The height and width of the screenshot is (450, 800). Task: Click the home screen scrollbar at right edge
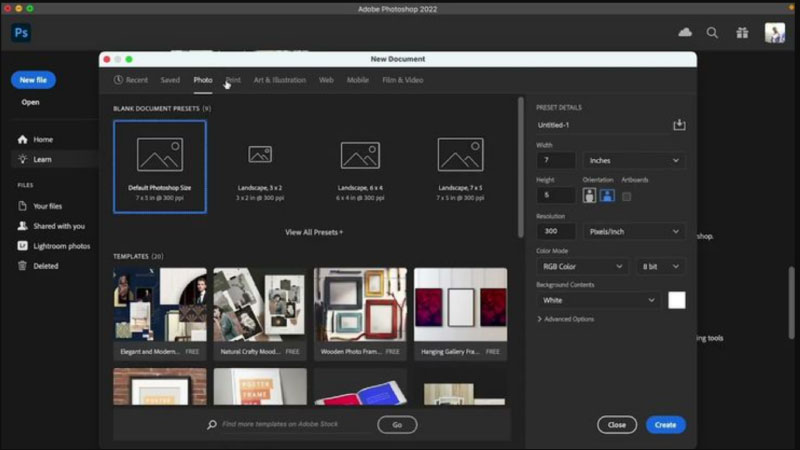coord(791,303)
